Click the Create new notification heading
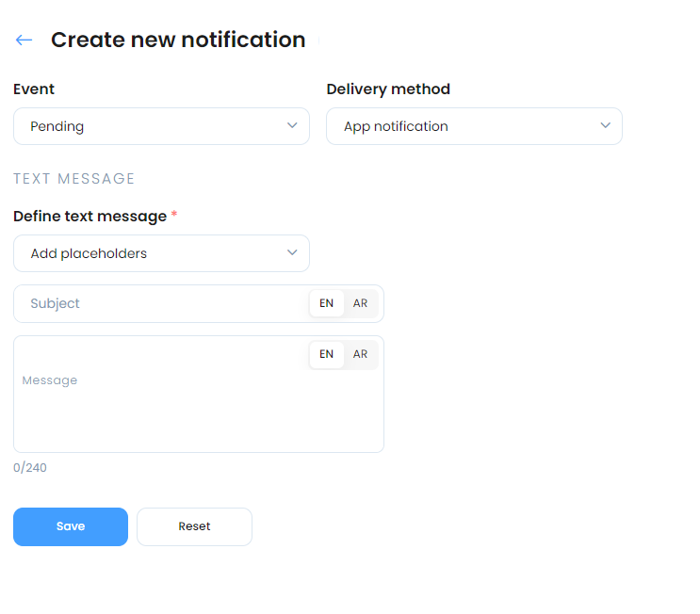Screen dimensions: 700x614 click(178, 40)
